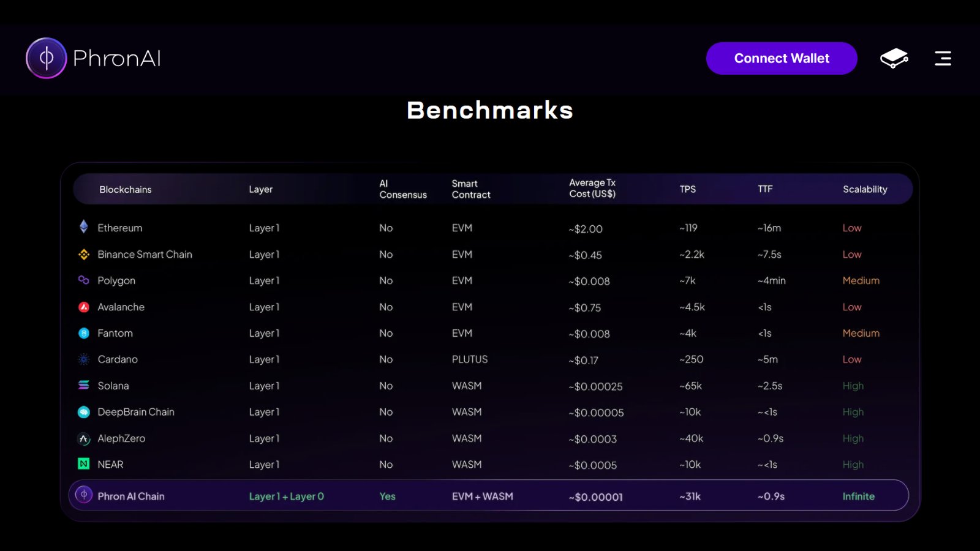This screenshot has width=980, height=551.
Task: Click the Polygon chain icon
Action: click(x=84, y=280)
